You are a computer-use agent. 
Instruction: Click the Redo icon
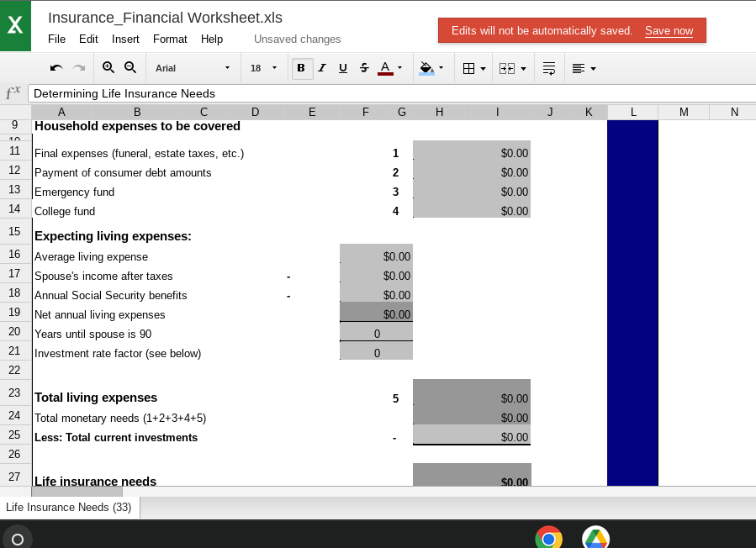point(77,68)
